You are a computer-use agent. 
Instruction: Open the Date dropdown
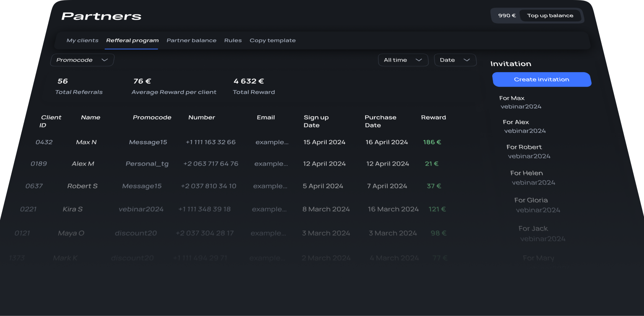455,60
